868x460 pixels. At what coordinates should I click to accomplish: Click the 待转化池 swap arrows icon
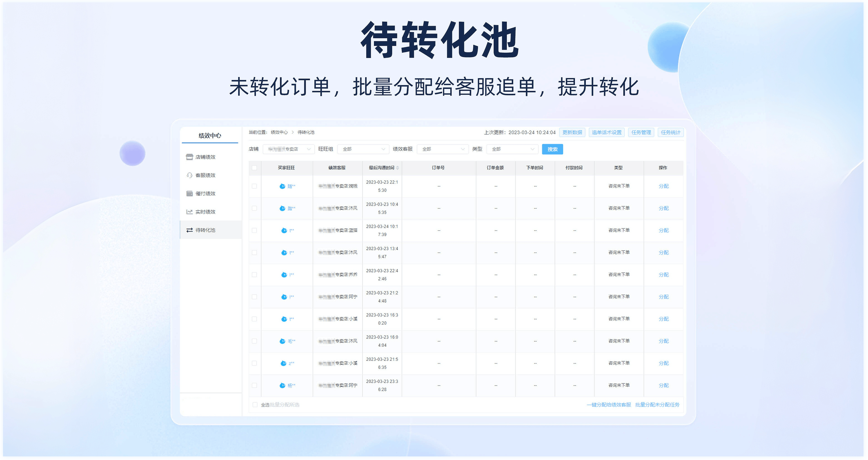coord(189,230)
